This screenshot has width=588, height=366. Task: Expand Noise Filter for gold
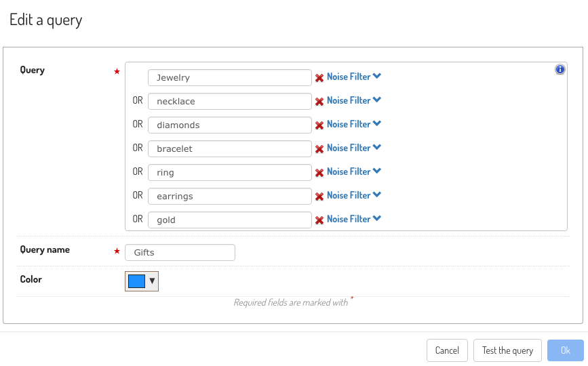coord(353,219)
